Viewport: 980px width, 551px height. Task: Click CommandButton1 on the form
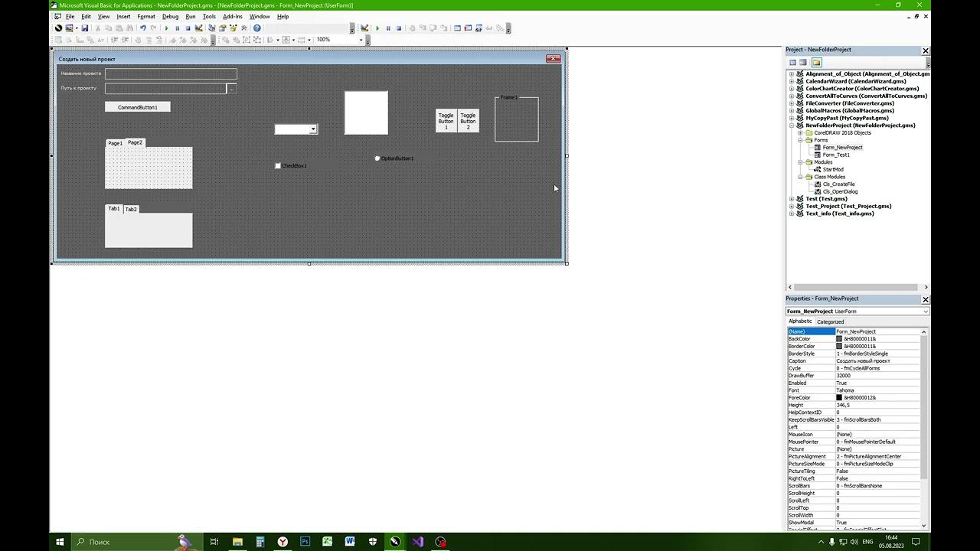[138, 107]
